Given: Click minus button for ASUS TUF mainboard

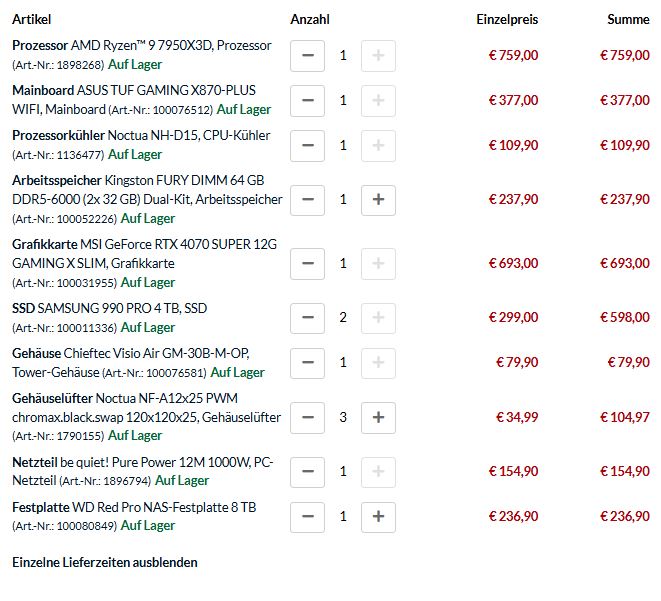Looking at the screenshot, I should 307,100.
